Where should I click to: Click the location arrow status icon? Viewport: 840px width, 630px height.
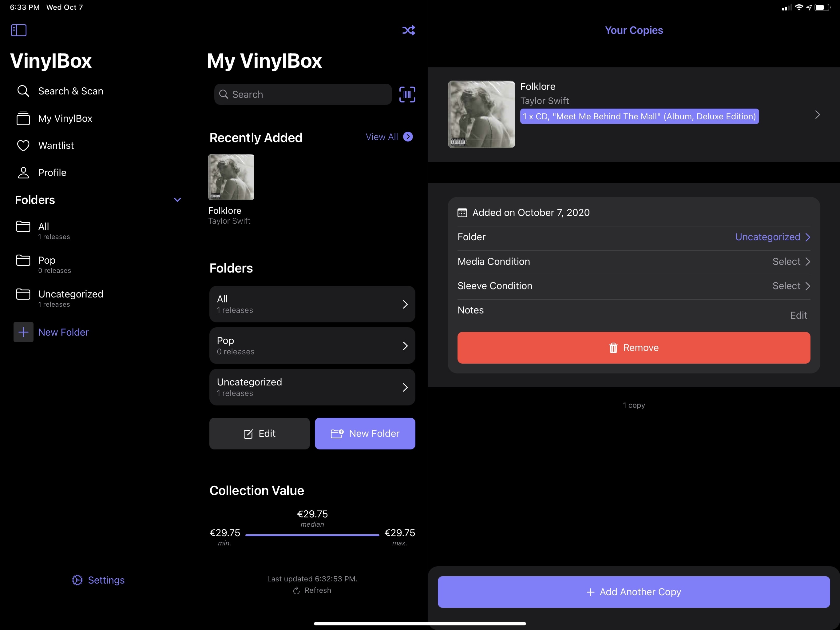pos(809,7)
